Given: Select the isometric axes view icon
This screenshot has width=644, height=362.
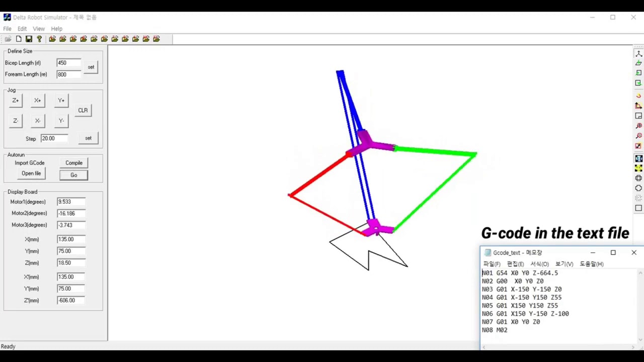Looking at the screenshot, I should pyautogui.click(x=638, y=53).
